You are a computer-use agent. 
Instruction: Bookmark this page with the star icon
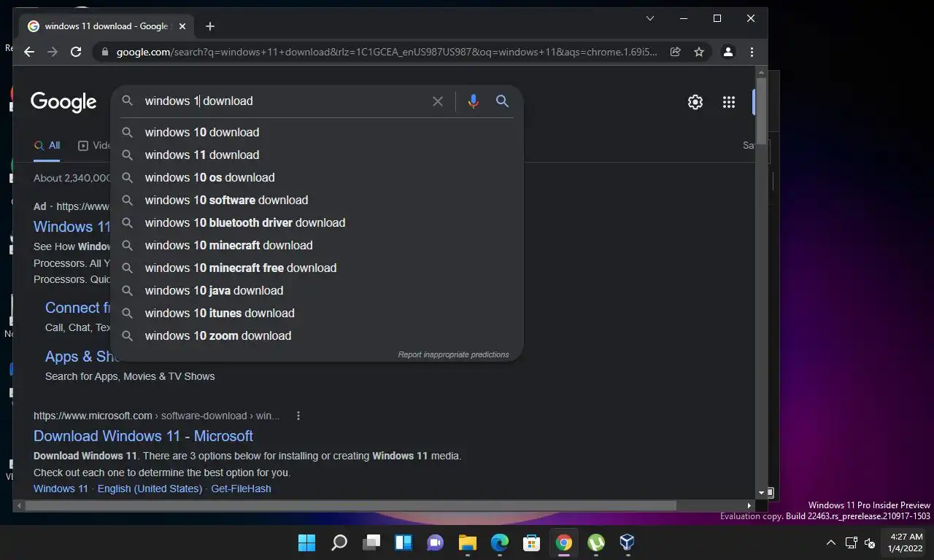click(699, 52)
